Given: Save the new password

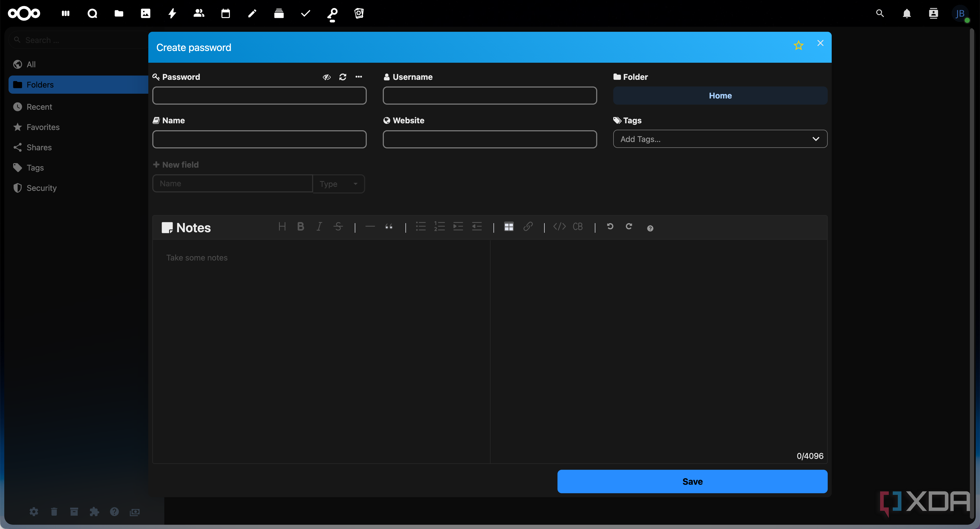Looking at the screenshot, I should 692,481.
